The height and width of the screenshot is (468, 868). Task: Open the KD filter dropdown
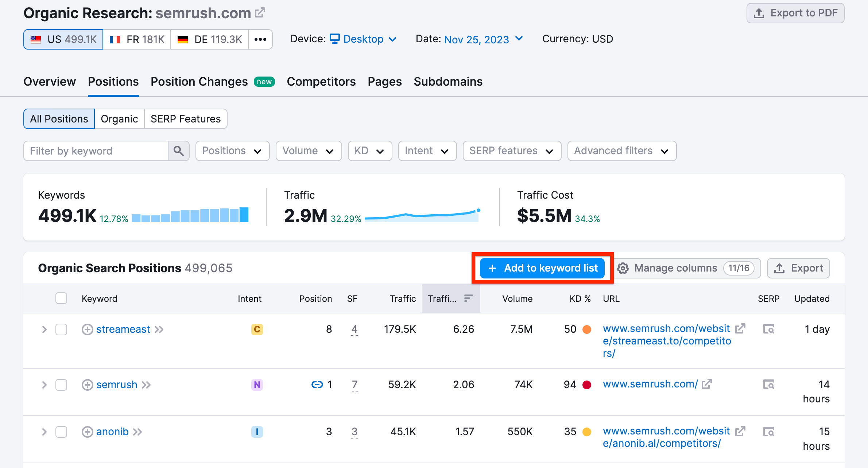coord(370,151)
